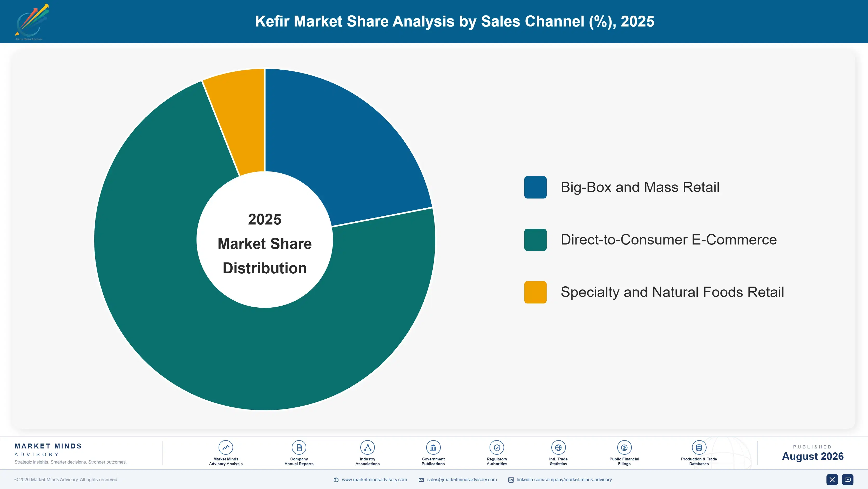
Task: Click the Big-Box and Mass Retail legend label
Action: point(640,187)
